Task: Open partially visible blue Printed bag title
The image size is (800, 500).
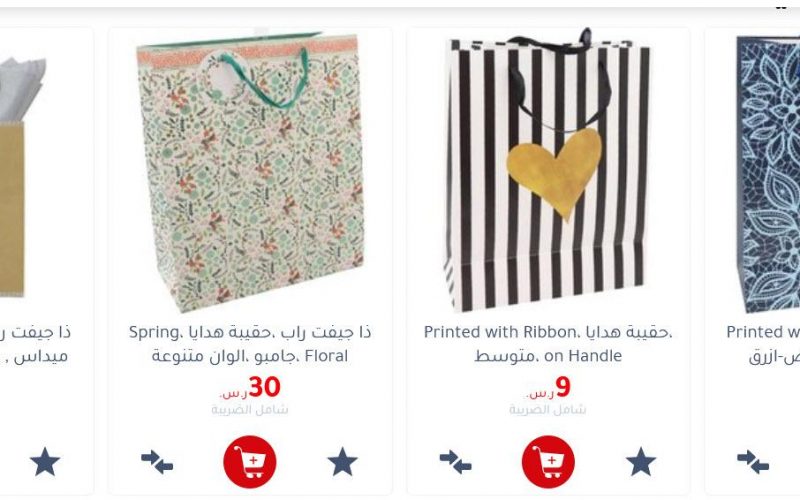Action: pyautogui.click(x=763, y=344)
